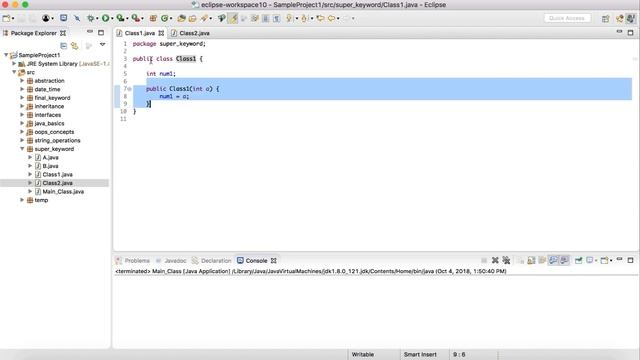Toggle Show Console on Standard Out
Viewport: 640px width, 360px height.
coord(553,260)
